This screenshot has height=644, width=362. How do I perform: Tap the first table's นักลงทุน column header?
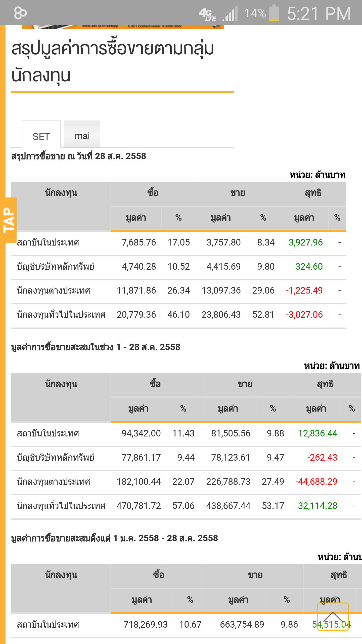click(x=61, y=193)
